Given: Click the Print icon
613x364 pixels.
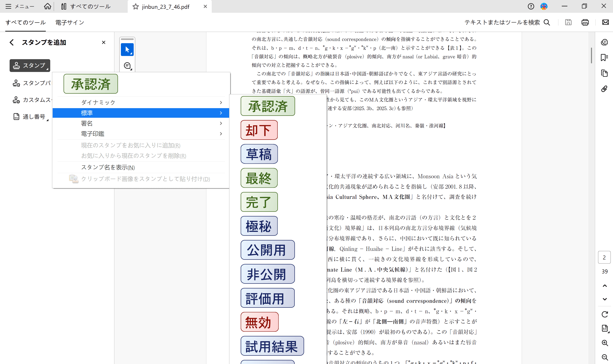Looking at the screenshot, I should click(585, 22).
